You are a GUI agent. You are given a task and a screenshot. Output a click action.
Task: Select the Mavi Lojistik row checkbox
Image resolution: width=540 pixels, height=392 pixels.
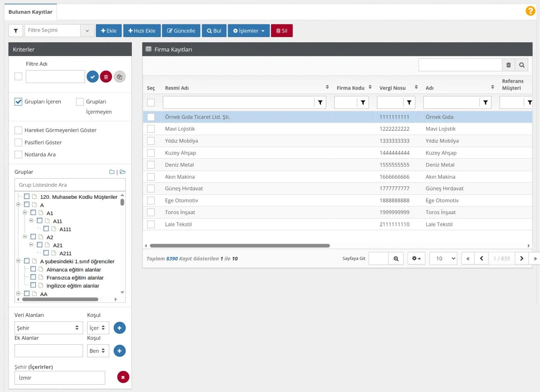pos(151,129)
